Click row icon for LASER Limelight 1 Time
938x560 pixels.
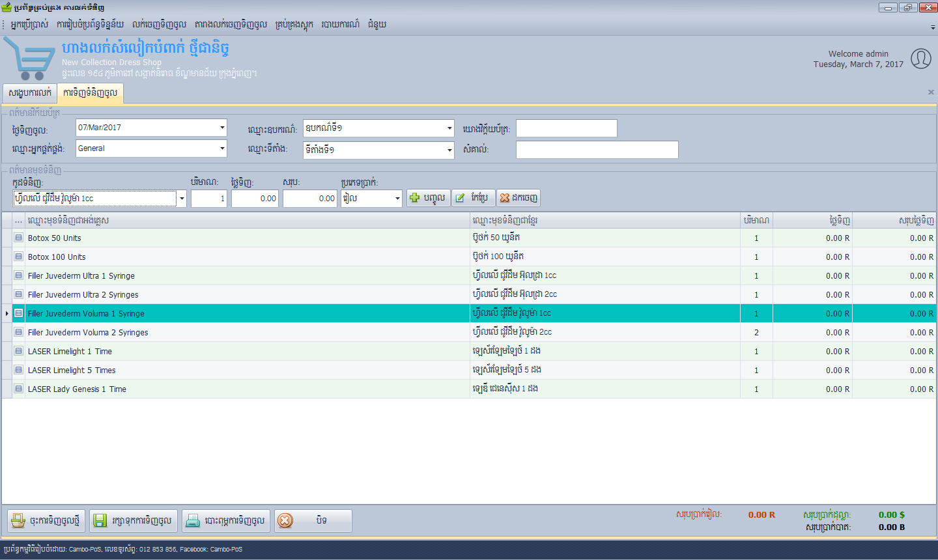coord(19,351)
